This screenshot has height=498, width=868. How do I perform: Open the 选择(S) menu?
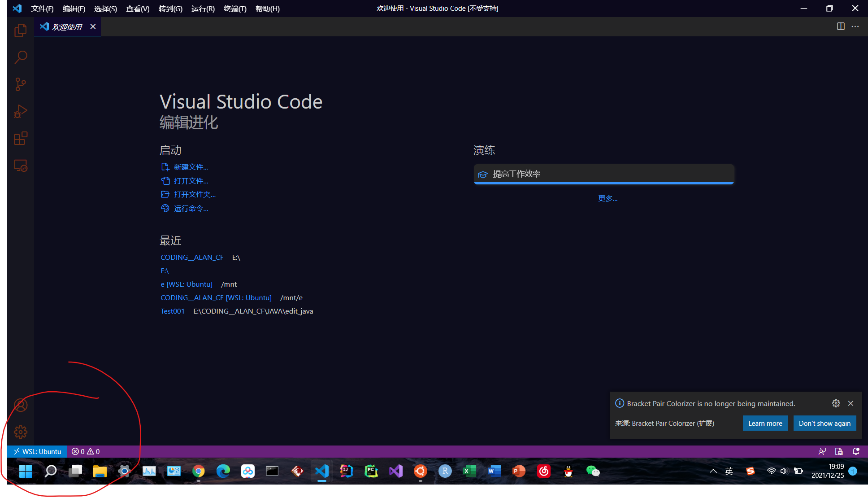click(x=105, y=9)
